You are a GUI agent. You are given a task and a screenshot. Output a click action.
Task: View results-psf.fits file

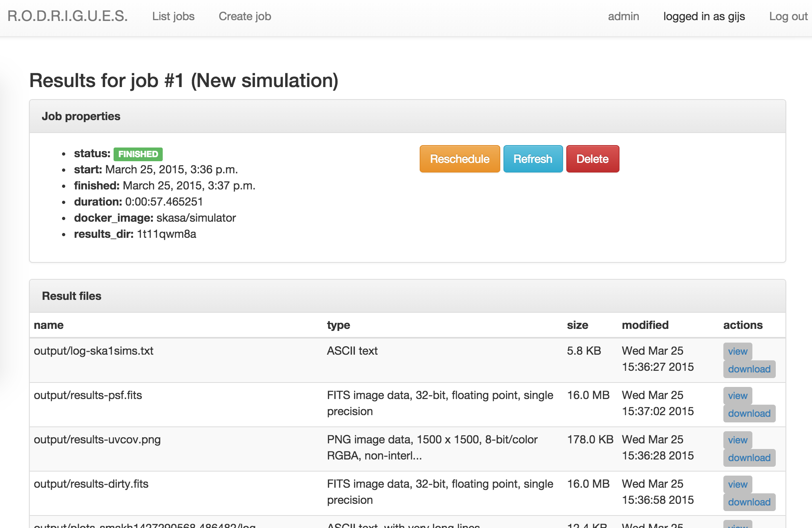[737, 396]
